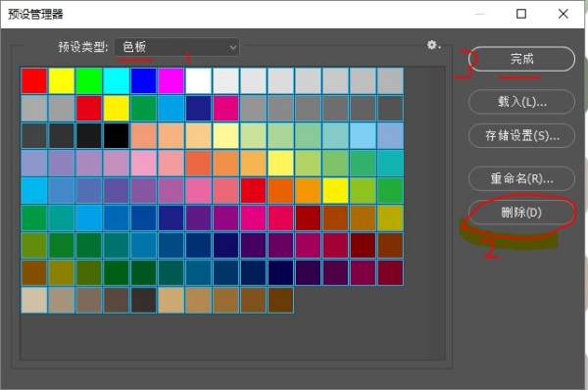Select the cyan swatch in first row

click(x=117, y=80)
